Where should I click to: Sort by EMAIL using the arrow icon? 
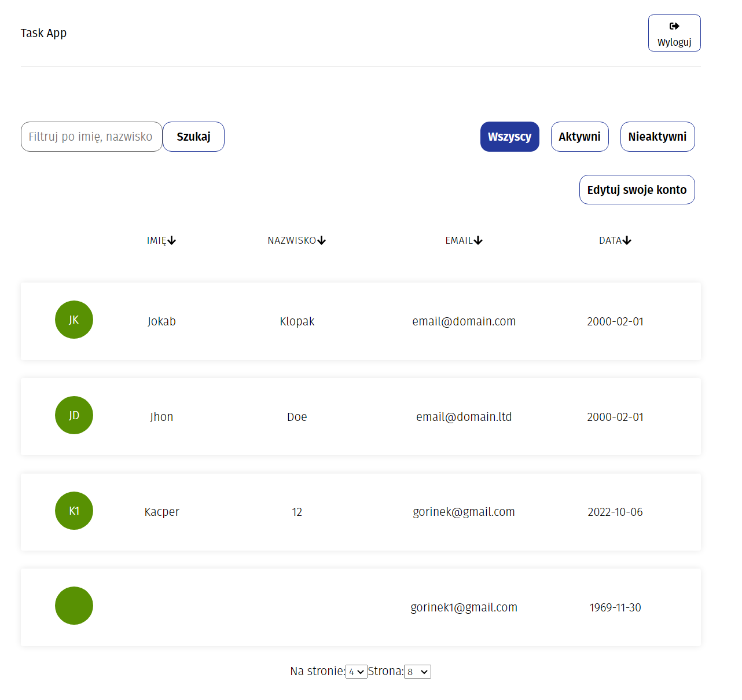pyautogui.click(x=479, y=240)
